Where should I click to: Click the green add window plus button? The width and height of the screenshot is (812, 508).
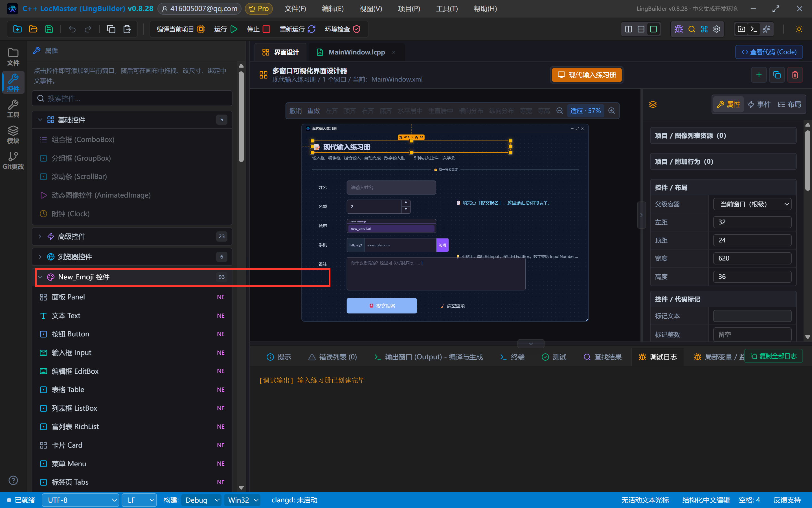coord(759,75)
